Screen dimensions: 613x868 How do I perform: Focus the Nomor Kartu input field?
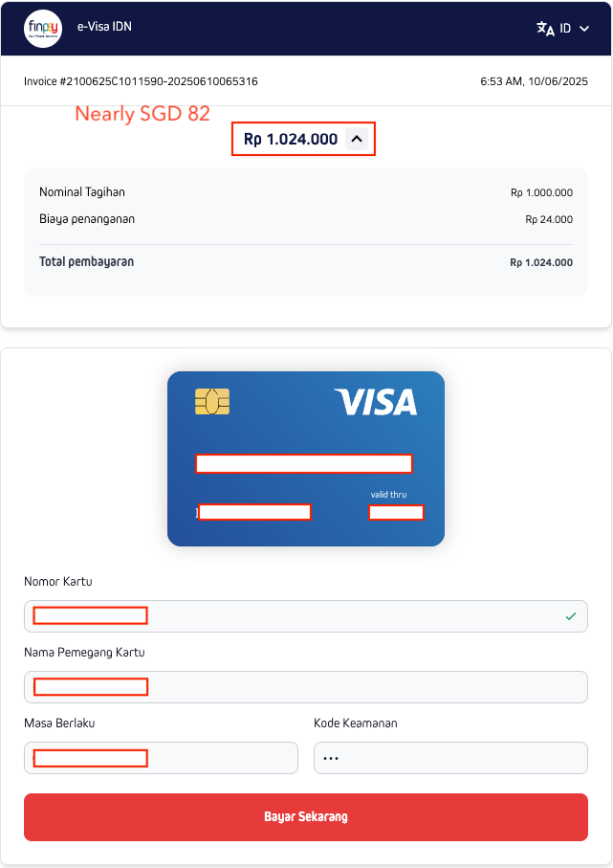tap(305, 616)
